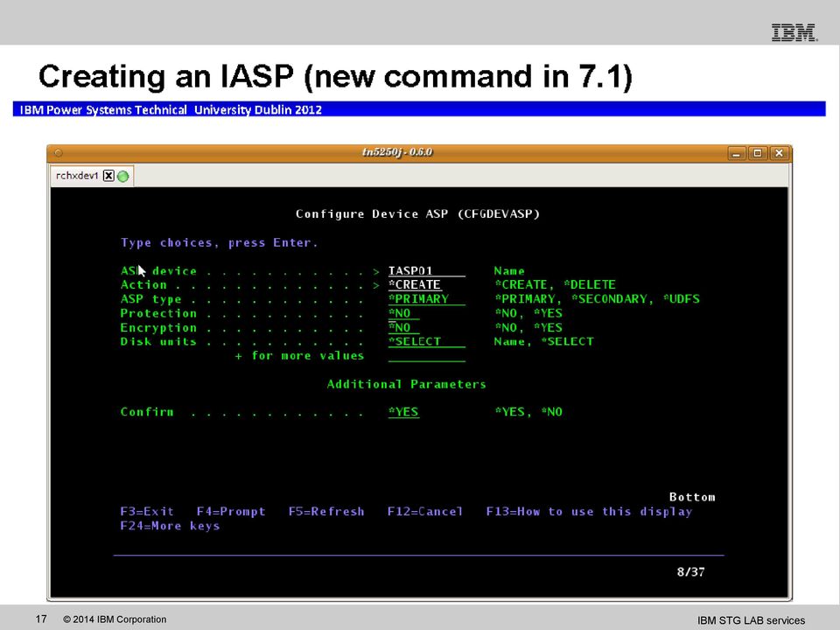
Task: Click the Confirm field *YES
Action: pos(403,412)
